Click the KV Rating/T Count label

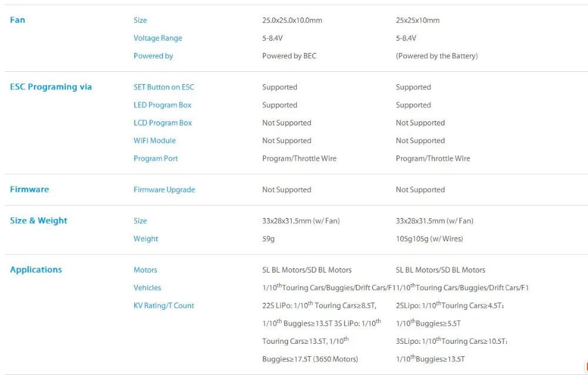[163, 306]
